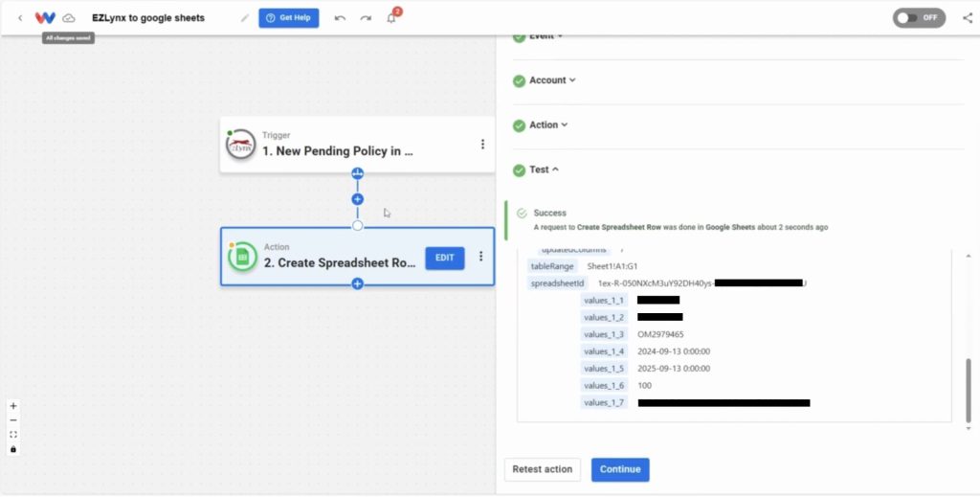Select the value 2025-09-13 0:00:00
980x497 pixels.
[x=674, y=369]
